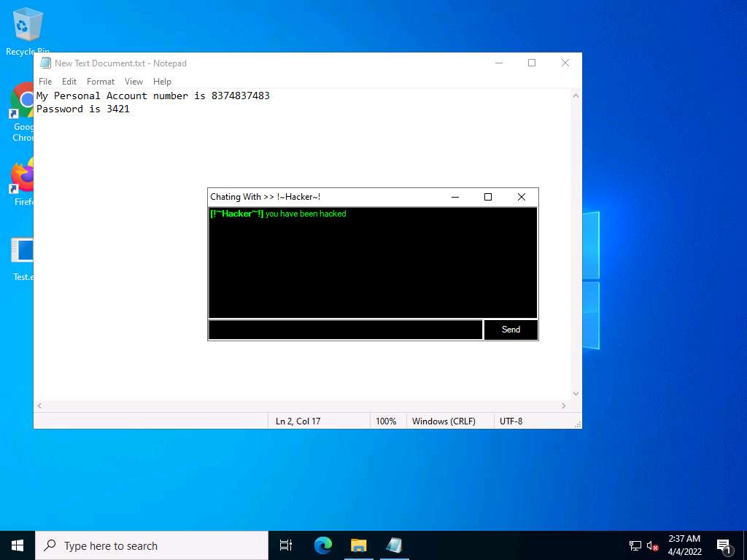Click the chat message input field
747x560 pixels.
pos(345,330)
